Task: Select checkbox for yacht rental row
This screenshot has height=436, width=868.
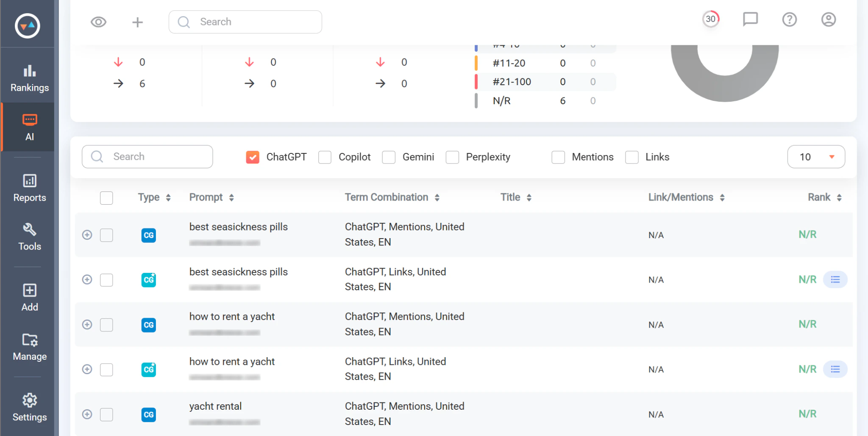Action: [x=106, y=415]
